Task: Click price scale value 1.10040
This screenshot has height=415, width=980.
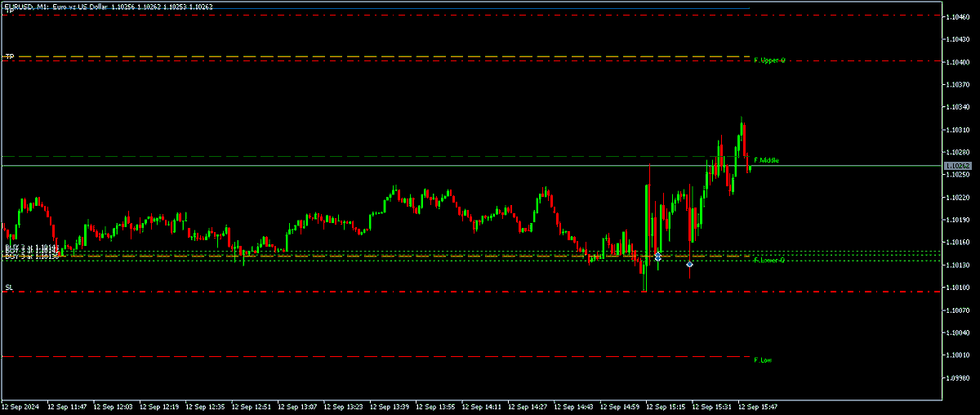Action: click(957, 333)
